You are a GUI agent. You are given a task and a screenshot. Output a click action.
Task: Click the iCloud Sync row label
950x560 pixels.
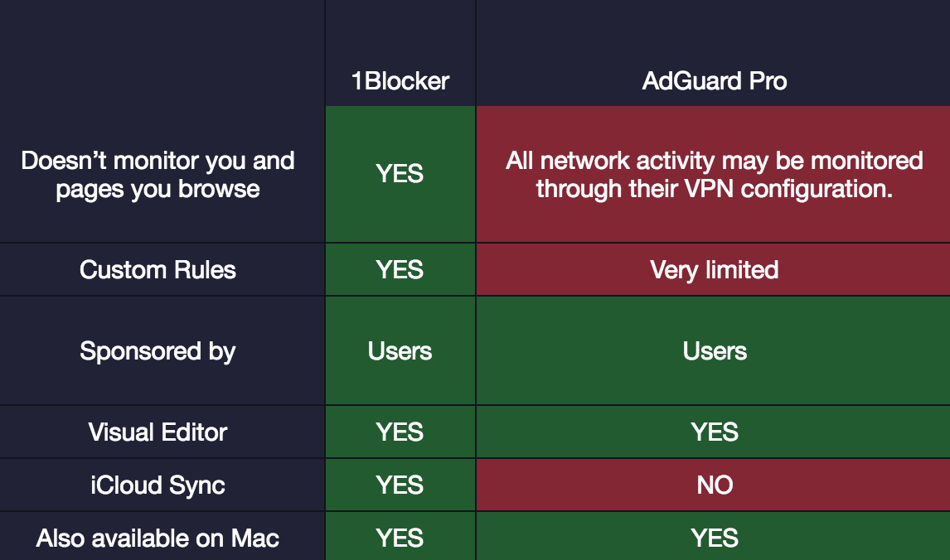(158, 485)
